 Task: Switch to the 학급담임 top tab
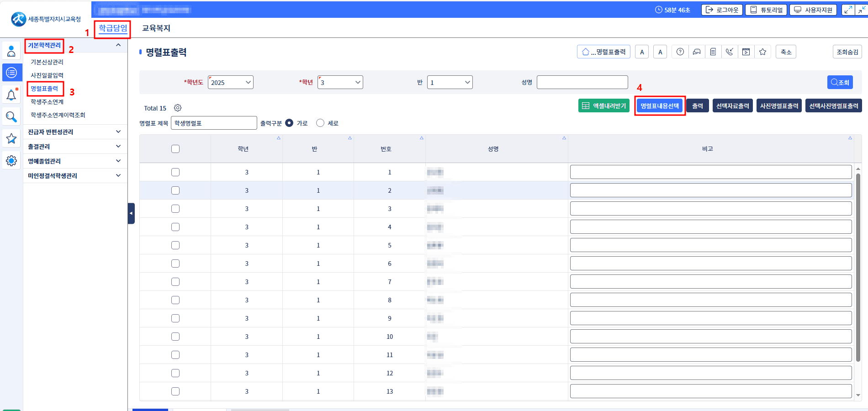pyautogui.click(x=113, y=28)
